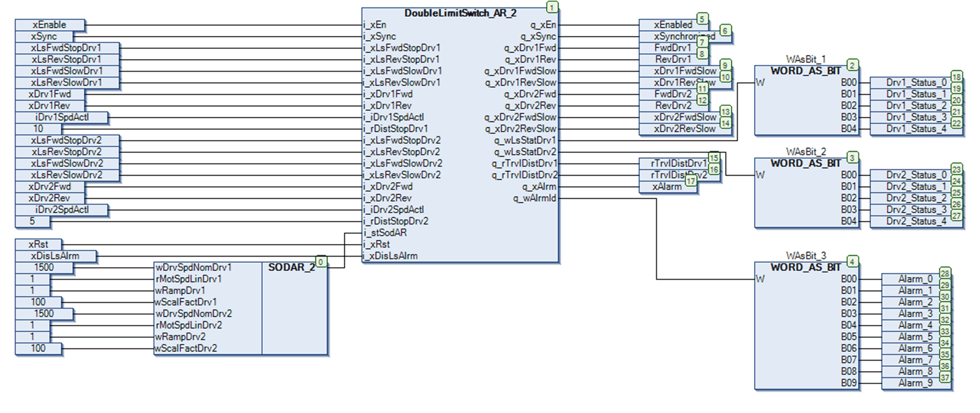Select the xAlarm output box
Screen dimensions: 980x413
[x=668, y=186]
